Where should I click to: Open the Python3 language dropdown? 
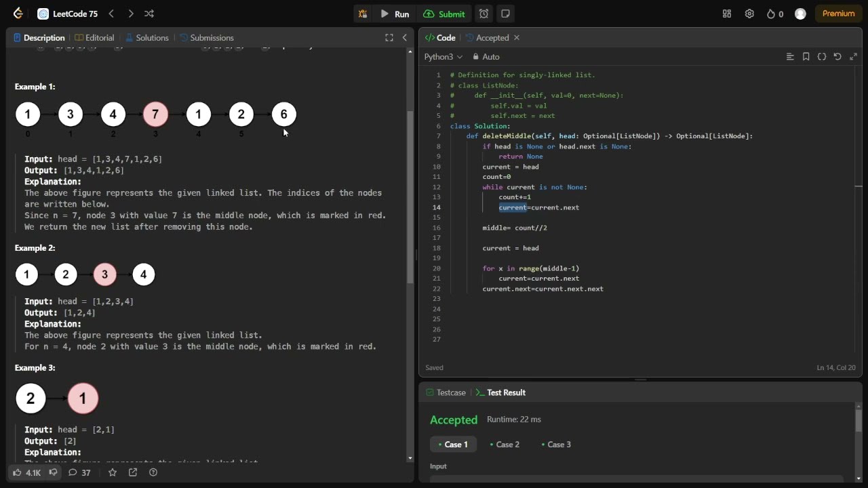(443, 57)
